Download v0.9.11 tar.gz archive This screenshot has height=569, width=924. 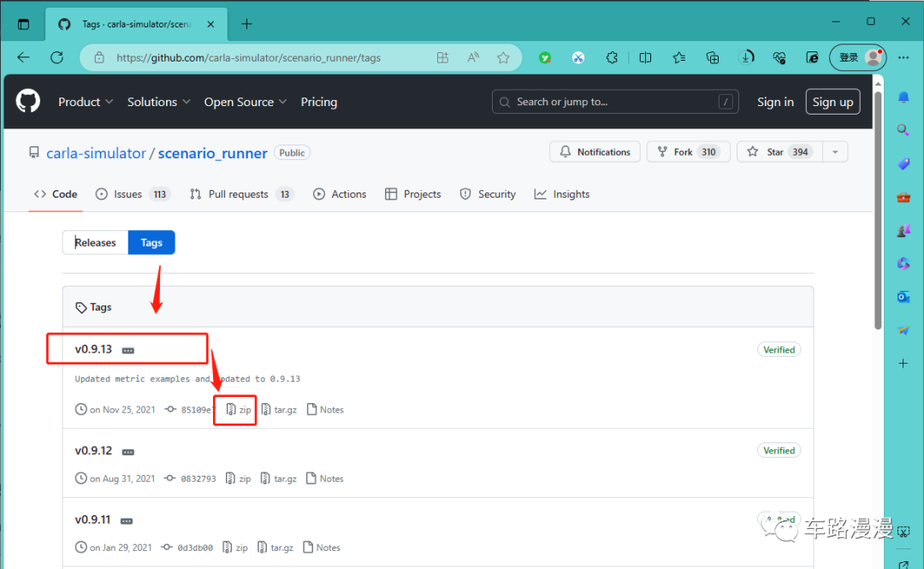275,548
